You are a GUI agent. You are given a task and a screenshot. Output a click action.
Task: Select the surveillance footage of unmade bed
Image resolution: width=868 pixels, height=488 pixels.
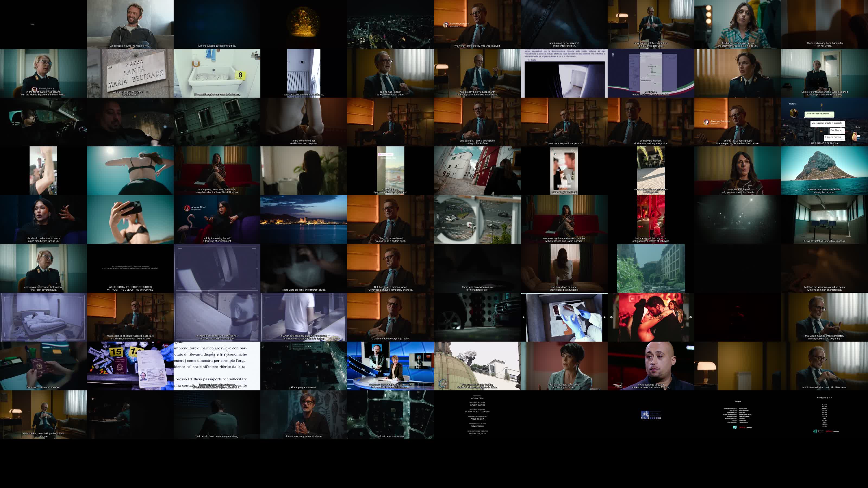[x=43, y=317]
